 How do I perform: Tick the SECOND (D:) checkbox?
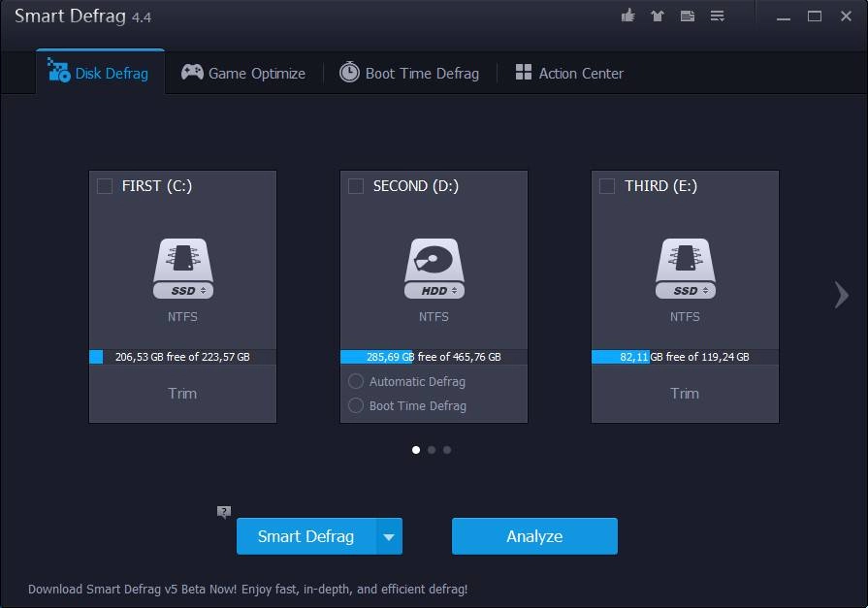pos(356,186)
